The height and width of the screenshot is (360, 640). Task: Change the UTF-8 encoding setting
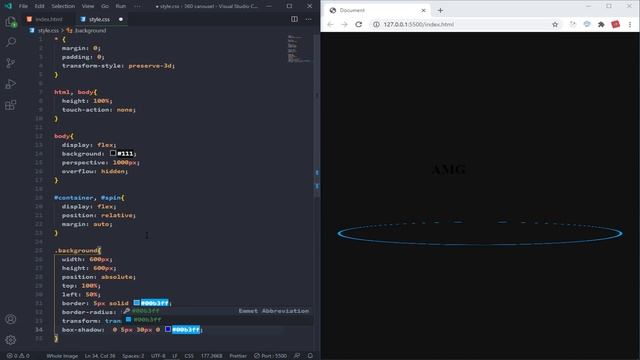click(158, 356)
